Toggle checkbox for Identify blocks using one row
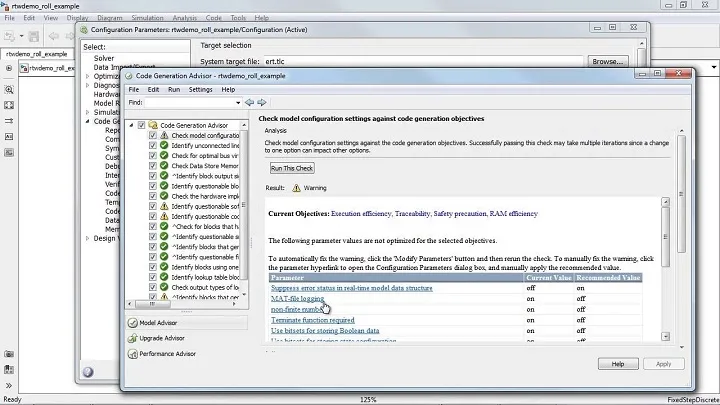Screen dimensions: 720x405 pos(152,267)
